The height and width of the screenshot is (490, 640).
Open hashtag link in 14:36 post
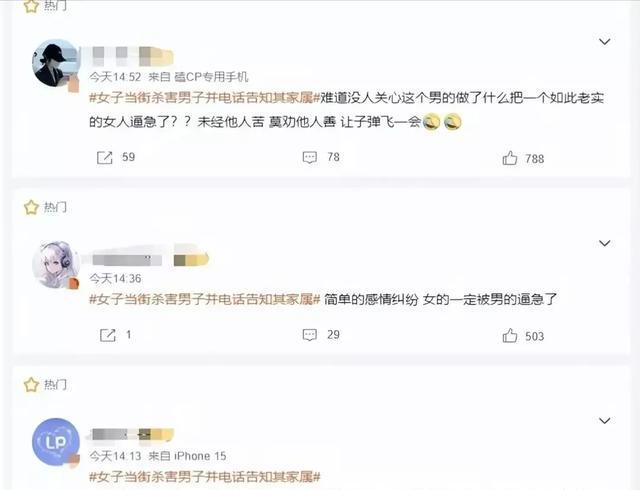pyautogui.click(x=204, y=300)
